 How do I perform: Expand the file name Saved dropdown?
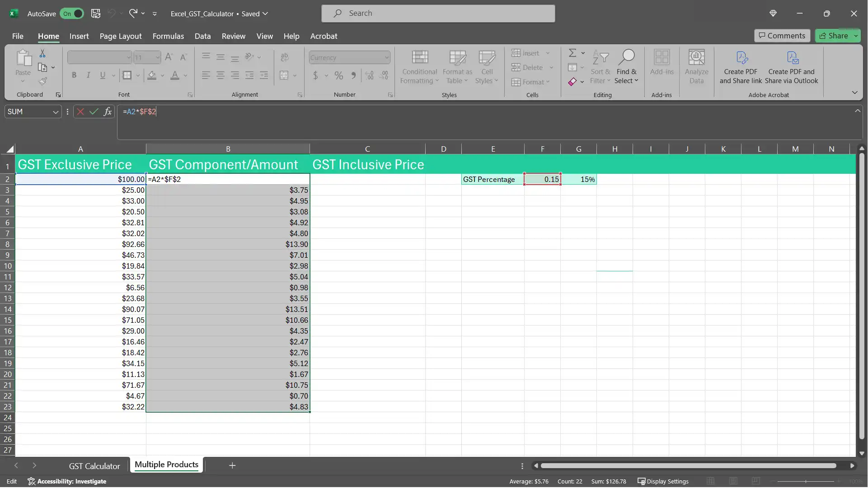(265, 14)
